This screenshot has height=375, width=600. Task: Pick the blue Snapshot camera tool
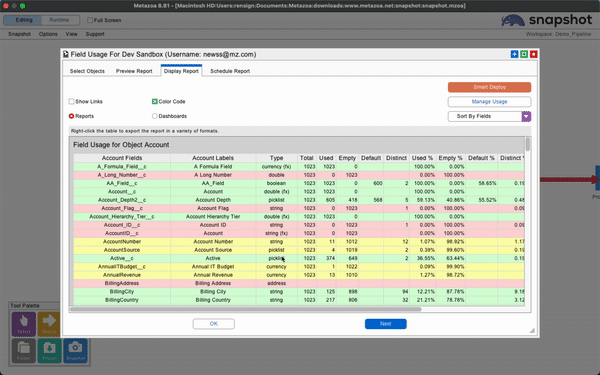75,351
